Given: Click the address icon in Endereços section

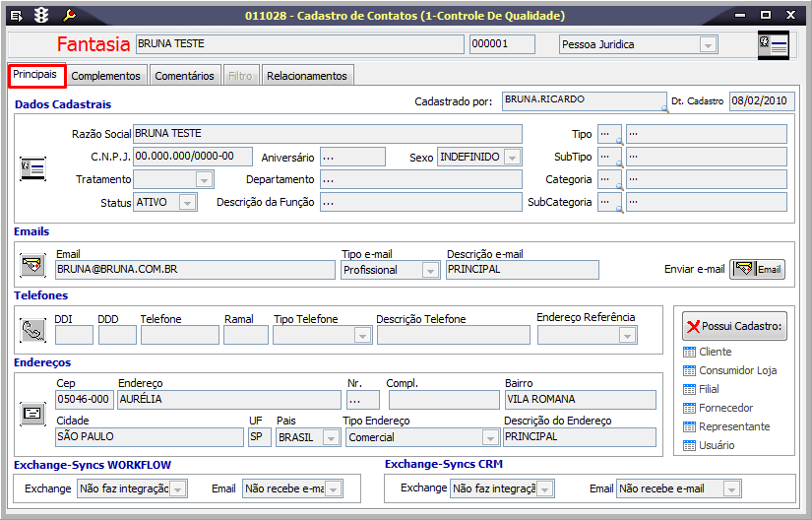Looking at the screenshot, I should click(32, 413).
